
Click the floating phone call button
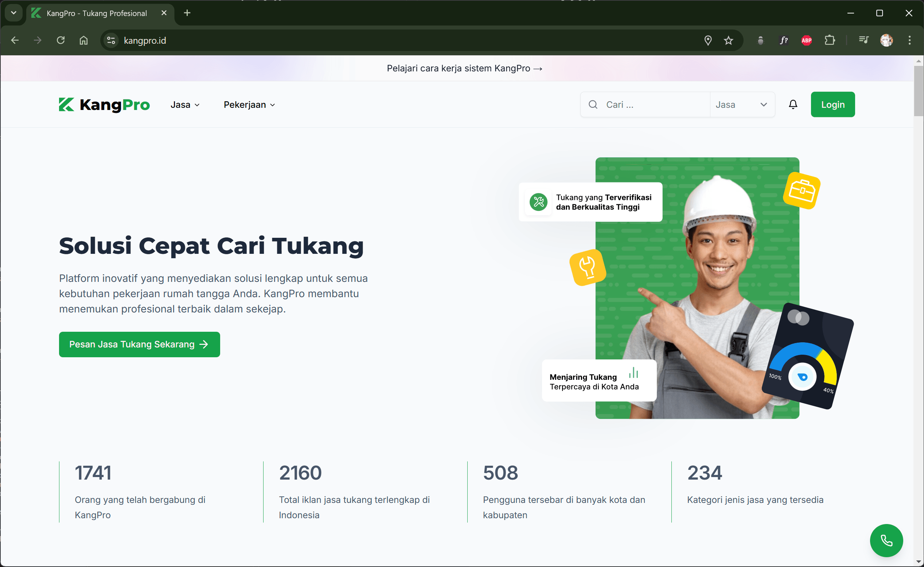(886, 540)
